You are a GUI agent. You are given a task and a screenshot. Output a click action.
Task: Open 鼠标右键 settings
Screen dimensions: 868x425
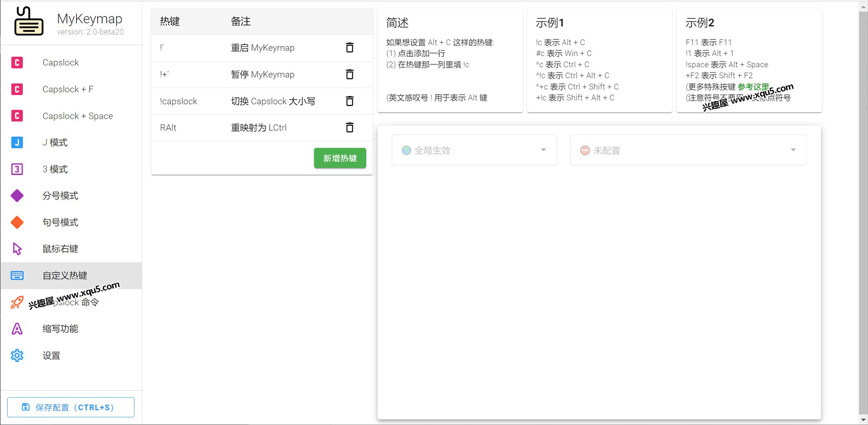[x=71, y=249]
